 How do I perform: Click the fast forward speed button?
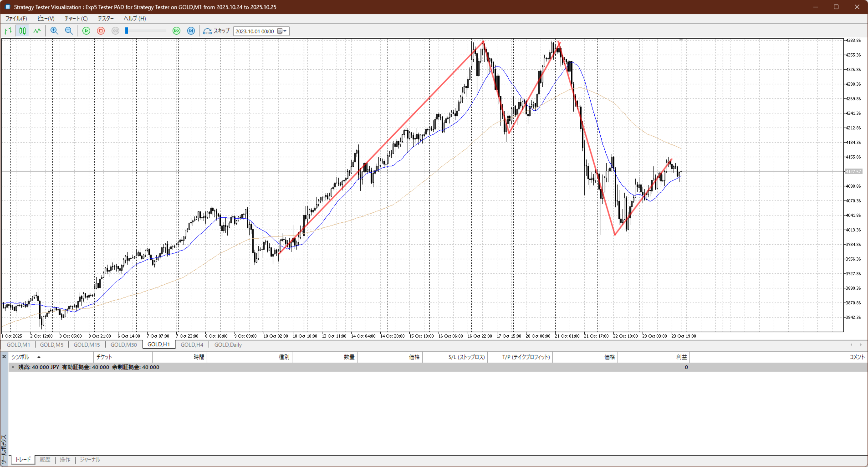(x=176, y=31)
